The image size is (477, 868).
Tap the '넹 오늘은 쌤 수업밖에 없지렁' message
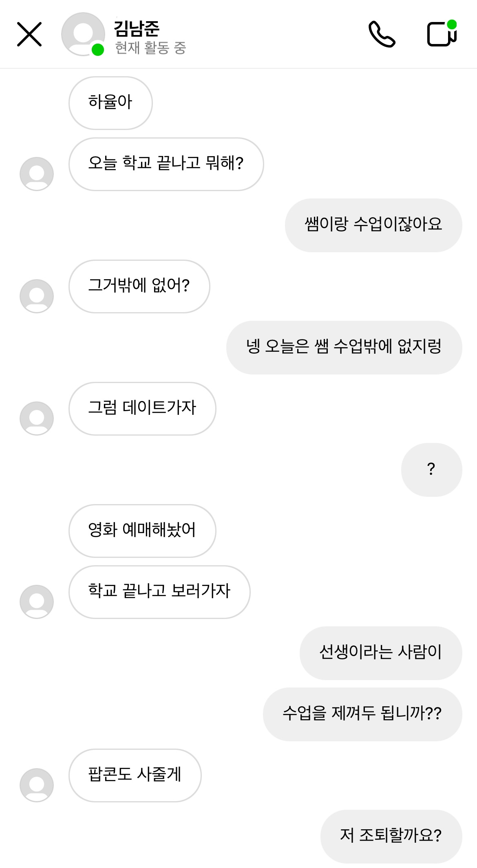pyautogui.click(x=344, y=347)
